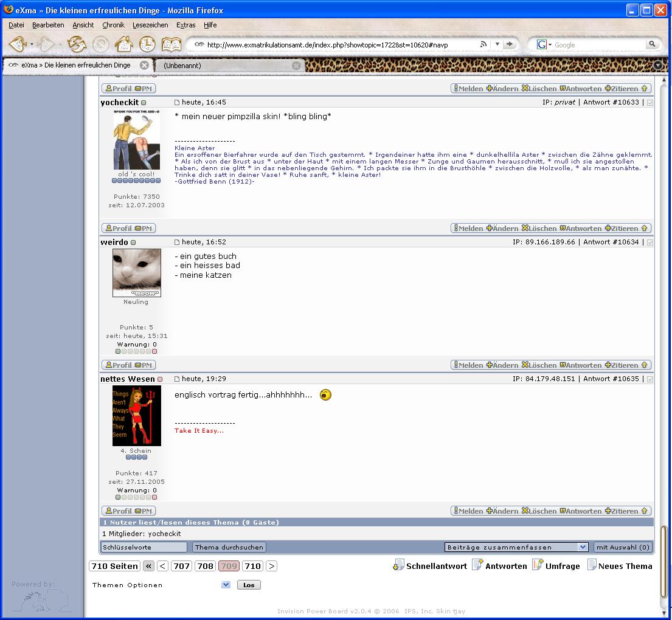Click the RSS feed icon in address bar

point(483,44)
